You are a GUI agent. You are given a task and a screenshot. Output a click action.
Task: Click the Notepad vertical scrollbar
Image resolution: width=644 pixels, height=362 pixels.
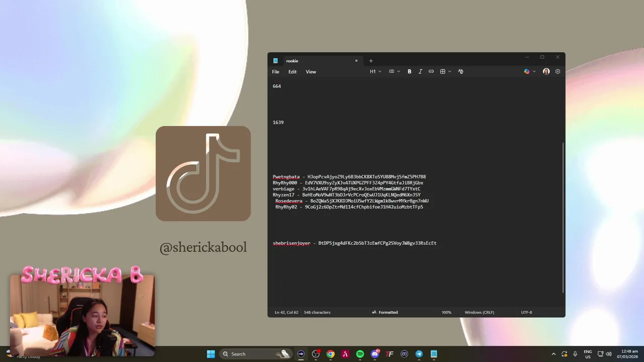pos(563,217)
